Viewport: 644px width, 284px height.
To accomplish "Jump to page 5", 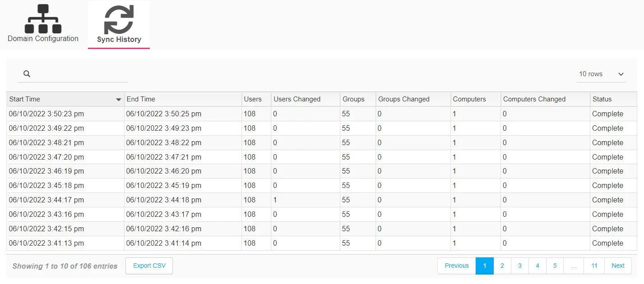I will point(555,266).
